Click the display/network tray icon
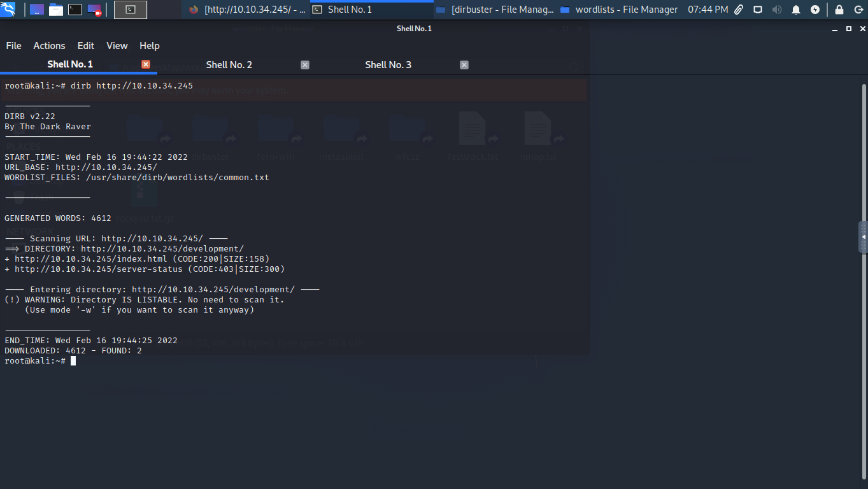The height and width of the screenshot is (489, 868). pos(758,10)
